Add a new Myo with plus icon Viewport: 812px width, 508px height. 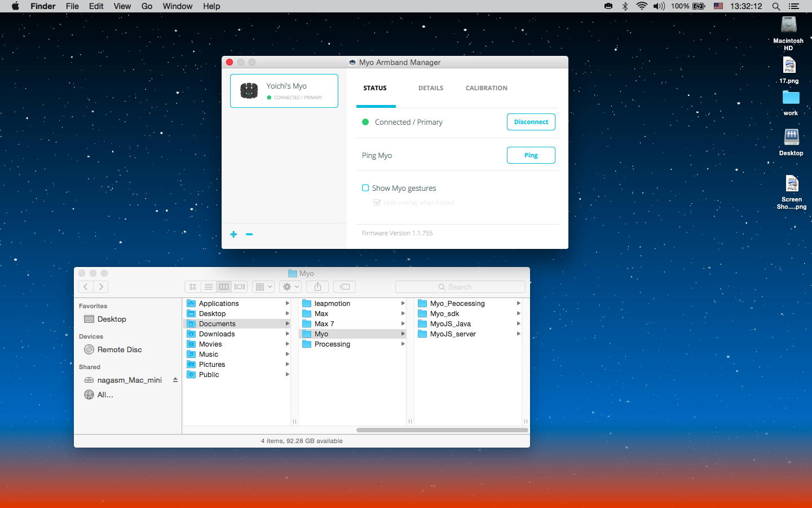point(233,234)
